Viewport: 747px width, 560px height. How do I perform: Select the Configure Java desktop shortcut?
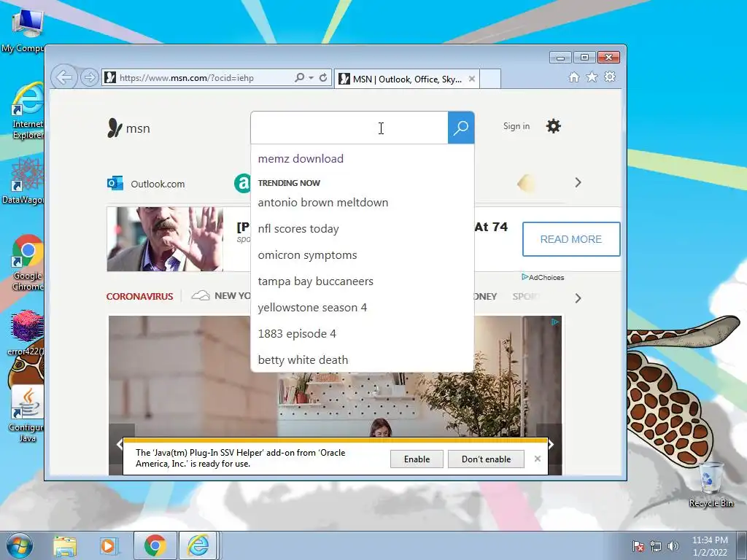[26, 414]
